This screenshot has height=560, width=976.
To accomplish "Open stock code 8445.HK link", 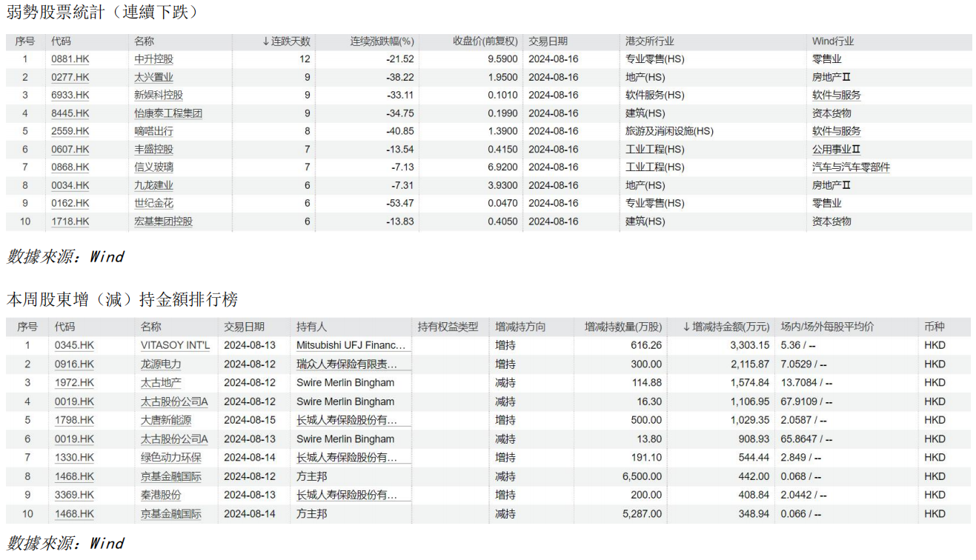I will coord(70,113).
